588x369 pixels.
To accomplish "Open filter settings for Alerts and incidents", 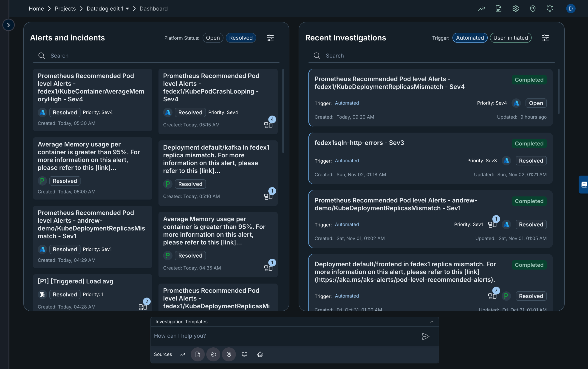I will [x=270, y=38].
